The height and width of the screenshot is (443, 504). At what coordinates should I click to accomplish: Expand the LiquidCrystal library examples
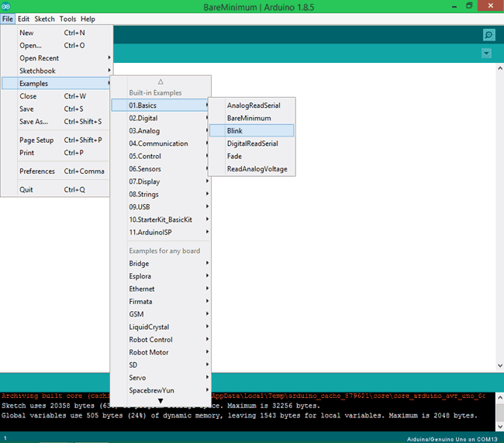[x=161, y=327]
